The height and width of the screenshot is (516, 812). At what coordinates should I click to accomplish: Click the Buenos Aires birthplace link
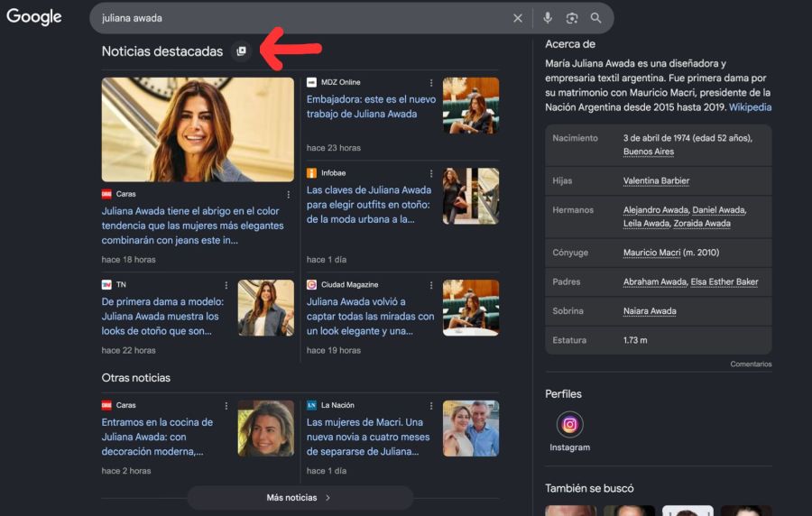pos(649,152)
